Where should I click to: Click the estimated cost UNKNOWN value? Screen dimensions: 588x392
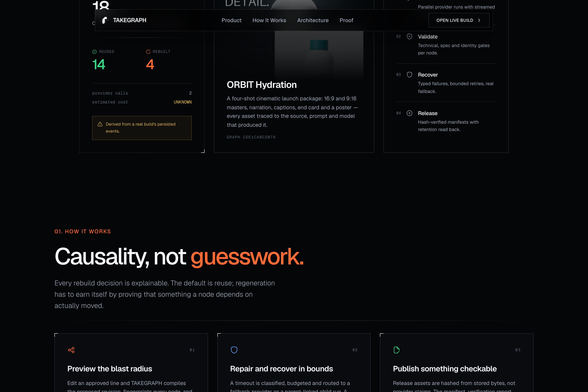click(x=183, y=102)
